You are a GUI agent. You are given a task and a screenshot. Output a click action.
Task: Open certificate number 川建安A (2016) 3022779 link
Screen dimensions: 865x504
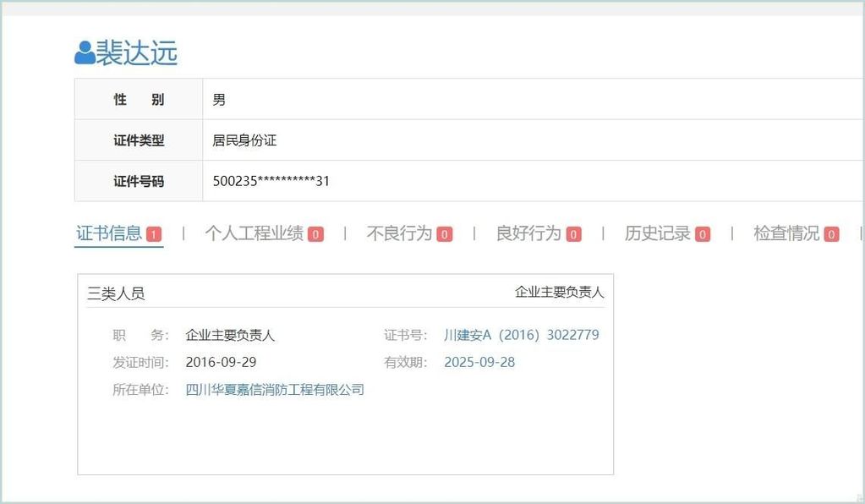pyautogui.click(x=521, y=335)
